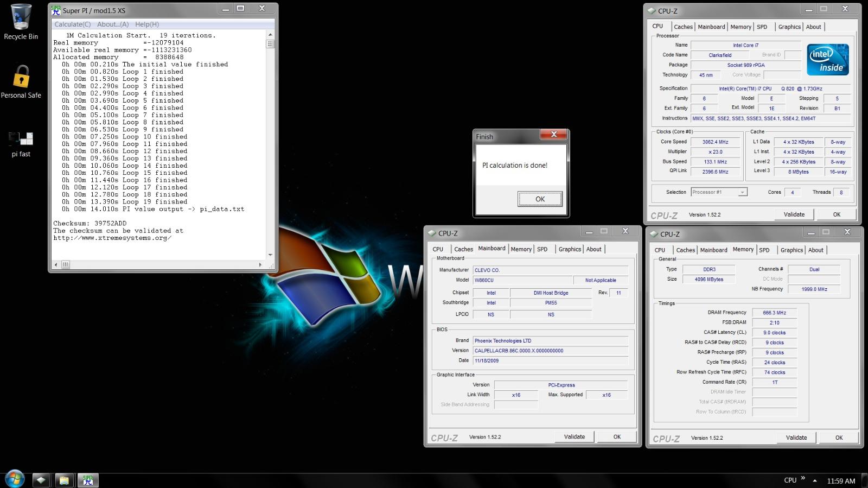This screenshot has width=868, height=488.
Task: Click the CLEVO CO. manufacturer field
Action: [x=550, y=270]
